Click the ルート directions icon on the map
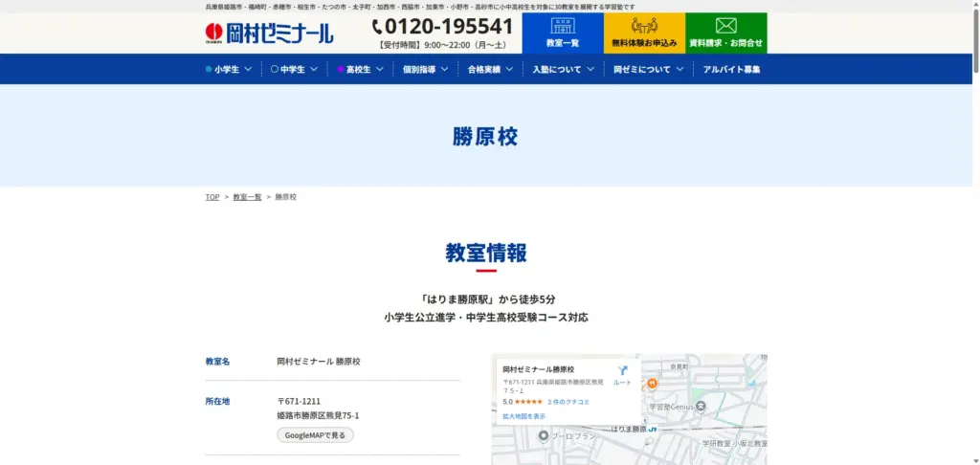Screen dimensions: 980x465 coord(622,370)
